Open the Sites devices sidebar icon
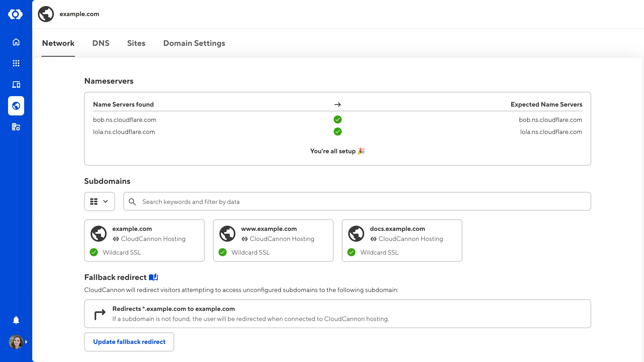 [16, 84]
